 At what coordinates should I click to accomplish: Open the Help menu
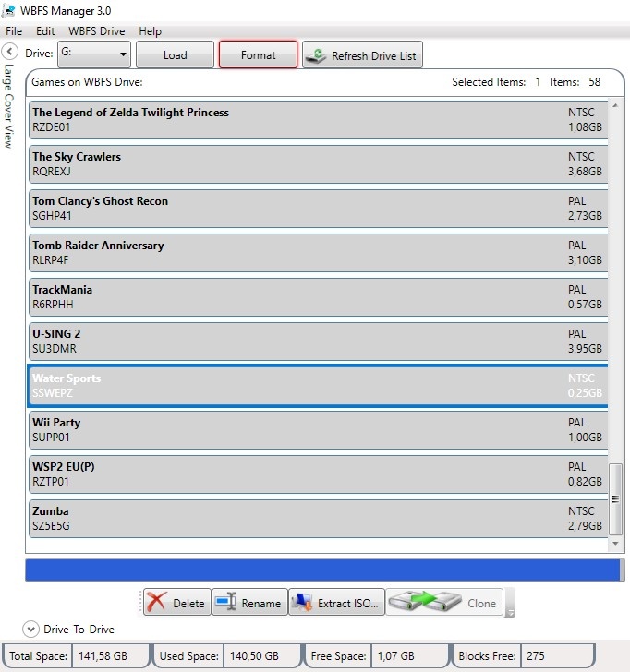(x=150, y=30)
